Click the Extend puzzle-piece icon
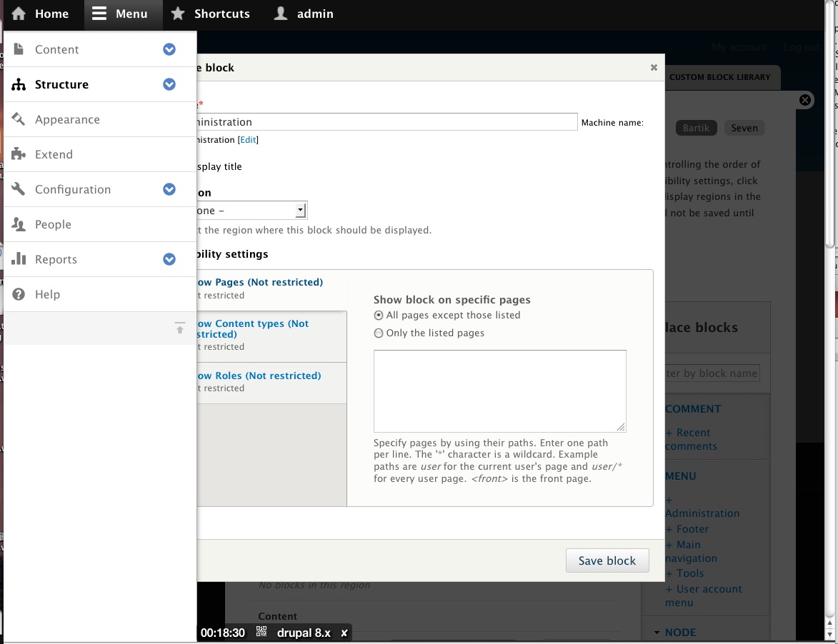Viewport: 838px width, 644px height. click(x=19, y=154)
